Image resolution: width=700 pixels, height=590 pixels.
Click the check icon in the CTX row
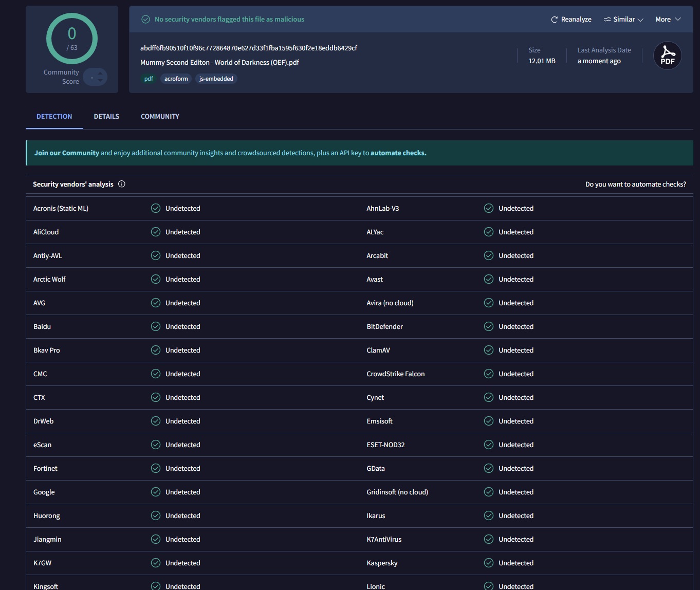coord(156,397)
